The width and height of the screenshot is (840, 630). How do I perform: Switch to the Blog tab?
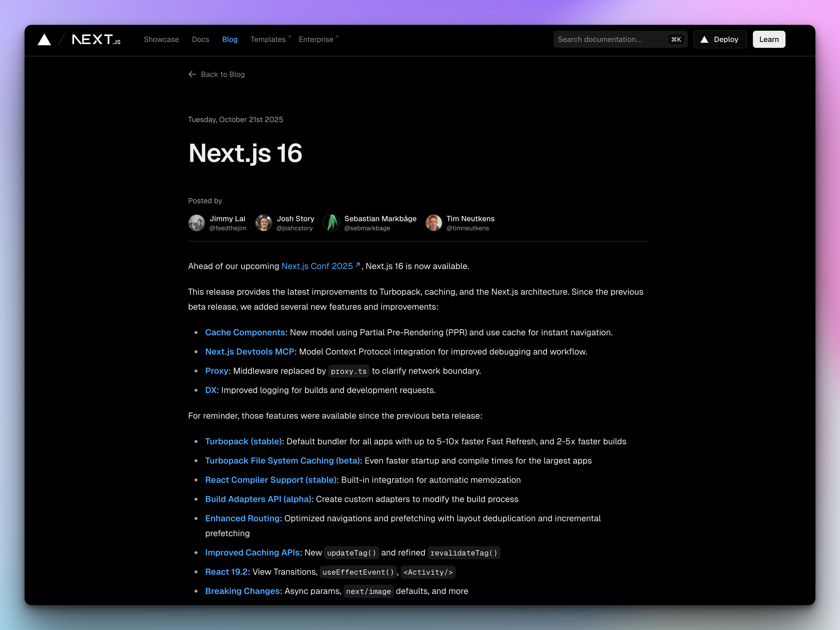tap(230, 39)
